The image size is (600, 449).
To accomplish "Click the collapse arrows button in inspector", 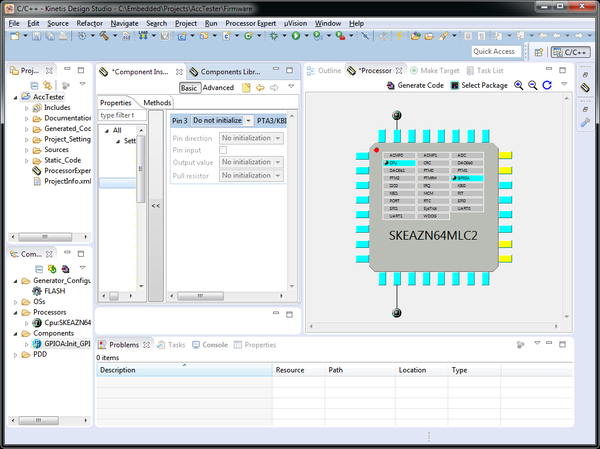I will (156, 205).
